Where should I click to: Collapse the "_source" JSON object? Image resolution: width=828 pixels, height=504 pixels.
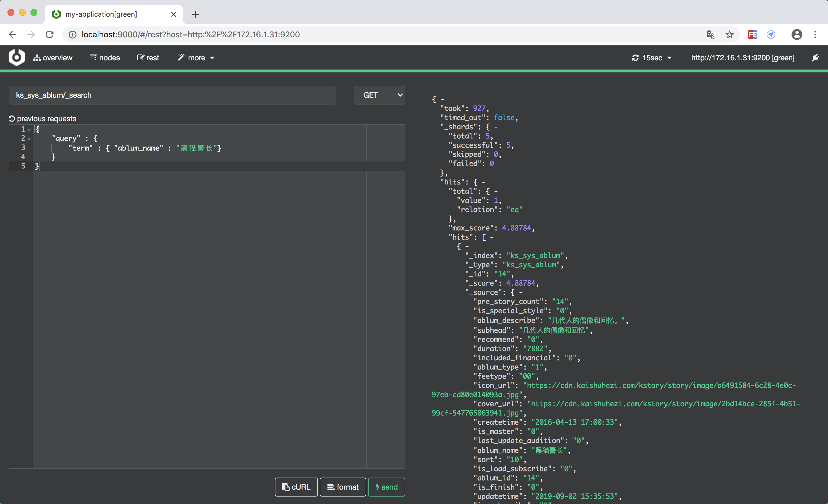pyautogui.click(x=521, y=293)
